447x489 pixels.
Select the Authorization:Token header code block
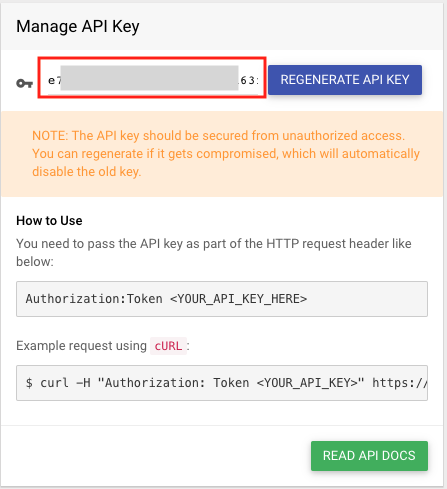click(x=222, y=299)
